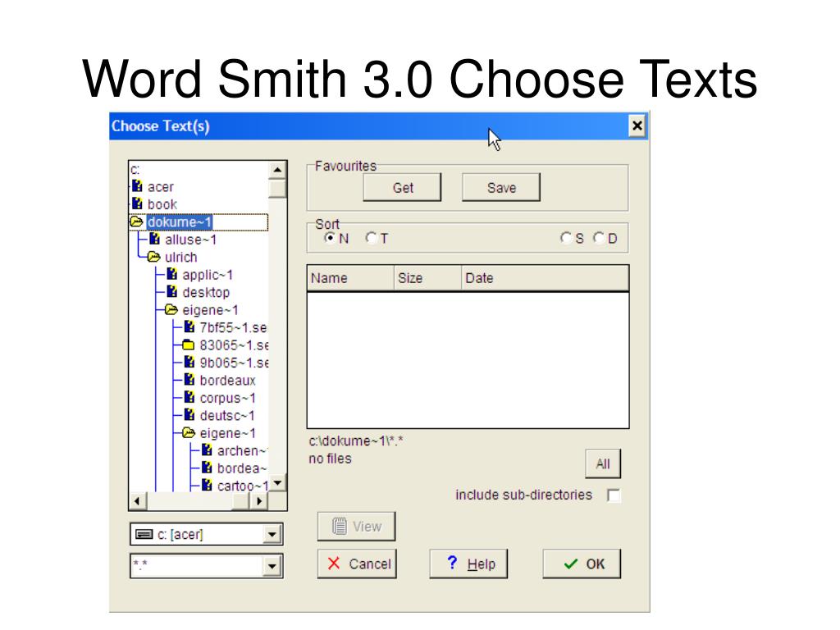Get saved favourites
Screen dimensions: 840x630
tap(402, 188)
